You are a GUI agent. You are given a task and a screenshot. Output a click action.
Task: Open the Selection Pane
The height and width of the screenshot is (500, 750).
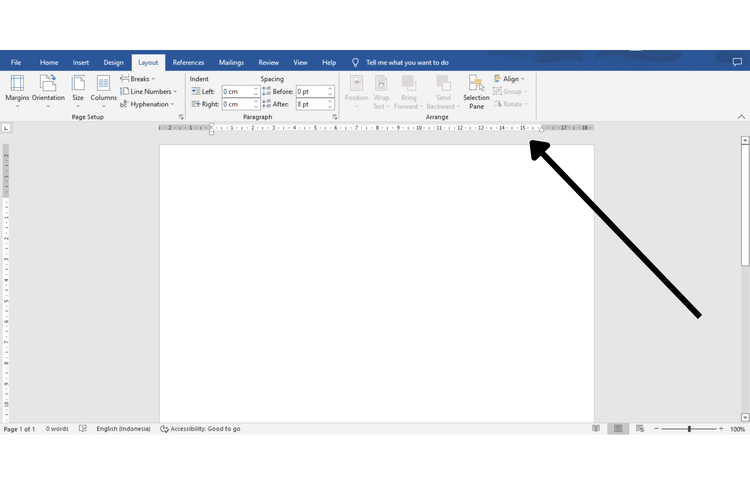(476, 91)
